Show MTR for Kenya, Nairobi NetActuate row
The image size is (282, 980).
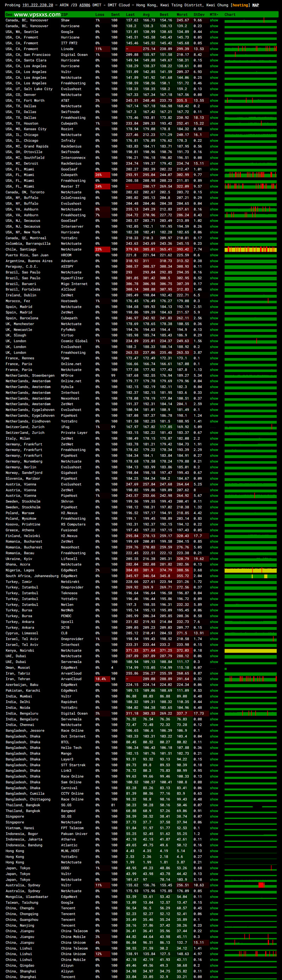point(214,650)
